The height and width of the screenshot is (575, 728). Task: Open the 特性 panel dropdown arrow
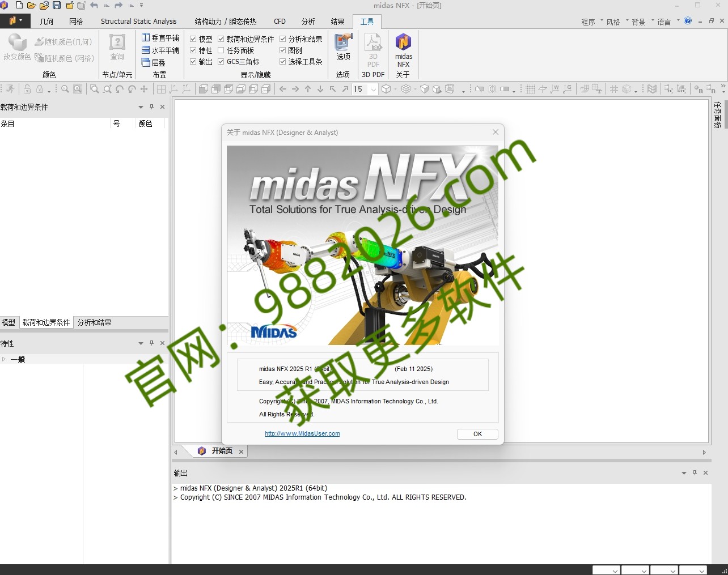pyautogui.click(x=141, y=343)
